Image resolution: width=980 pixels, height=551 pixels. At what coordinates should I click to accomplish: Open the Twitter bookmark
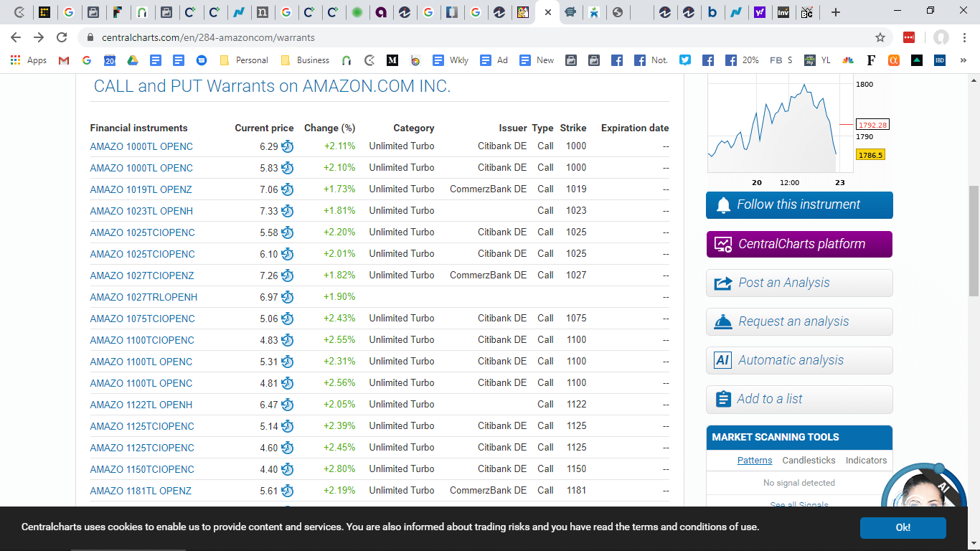tap(685, 60)
